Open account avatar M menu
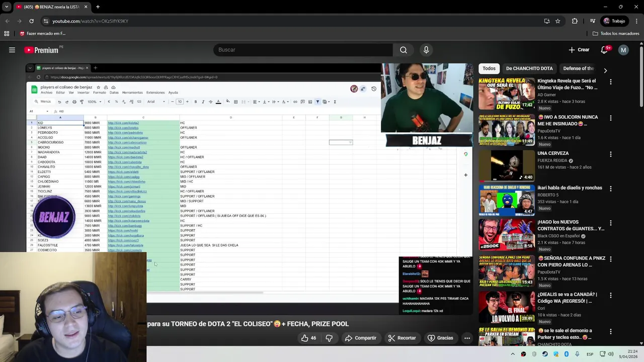Image resolution: width=644 pixels, height=362 pixels. (x=623, y=50)
